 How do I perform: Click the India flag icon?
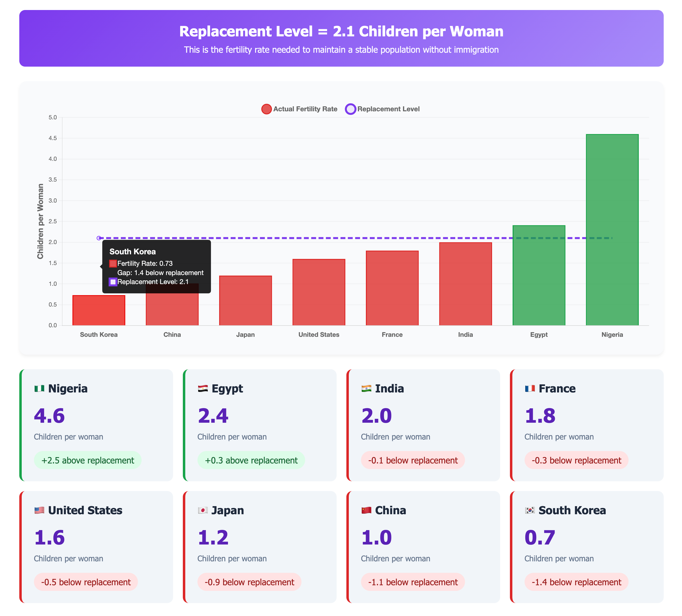(366, 388)
